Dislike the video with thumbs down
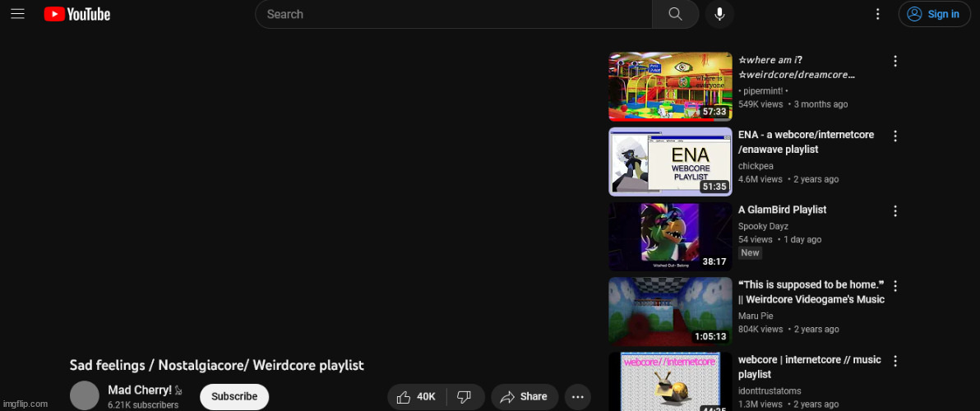This screenshot has width=980, height=411. click(x=464, y=397)
